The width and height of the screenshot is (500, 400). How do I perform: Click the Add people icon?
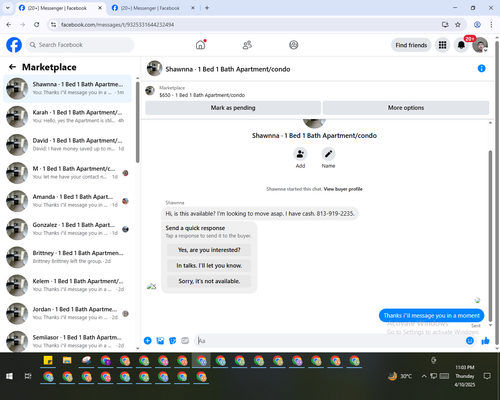pyautogui.click(x=300, y=154)
